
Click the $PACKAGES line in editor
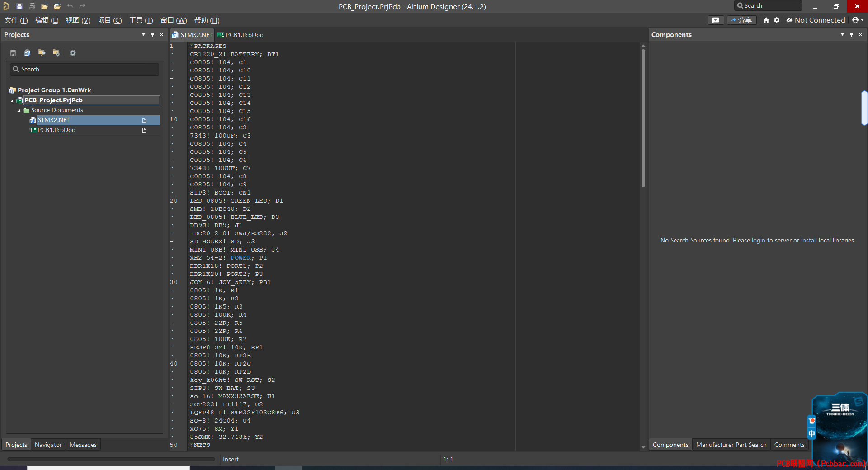(x=208, y=46)
